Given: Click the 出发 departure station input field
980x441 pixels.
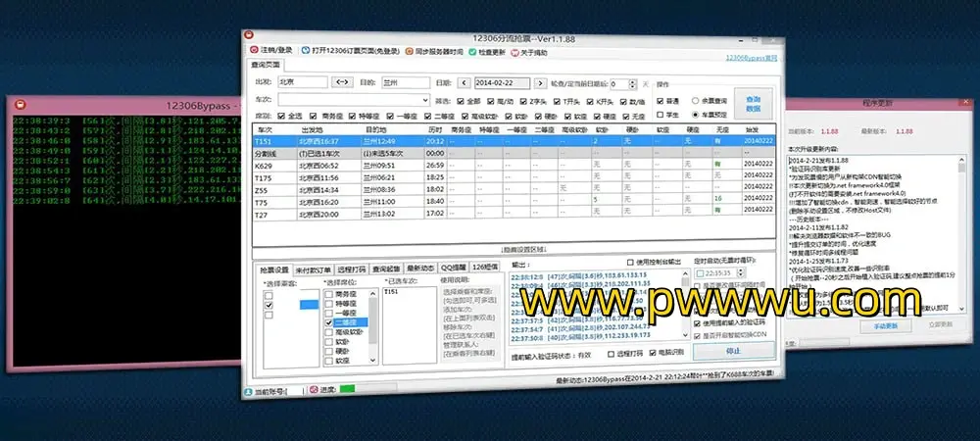Looking at the screenshot, I should [x=301, y=83].
